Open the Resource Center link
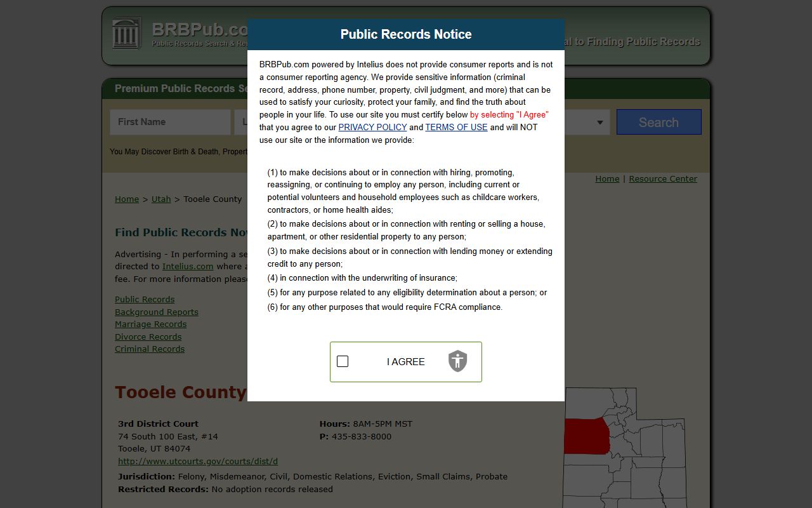This screenshot has width=812, height=508. tap(663, 178)
